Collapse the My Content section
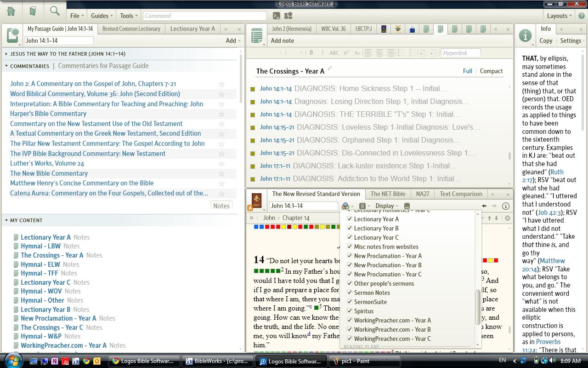 pyautogui.click(x=6, y=220)
